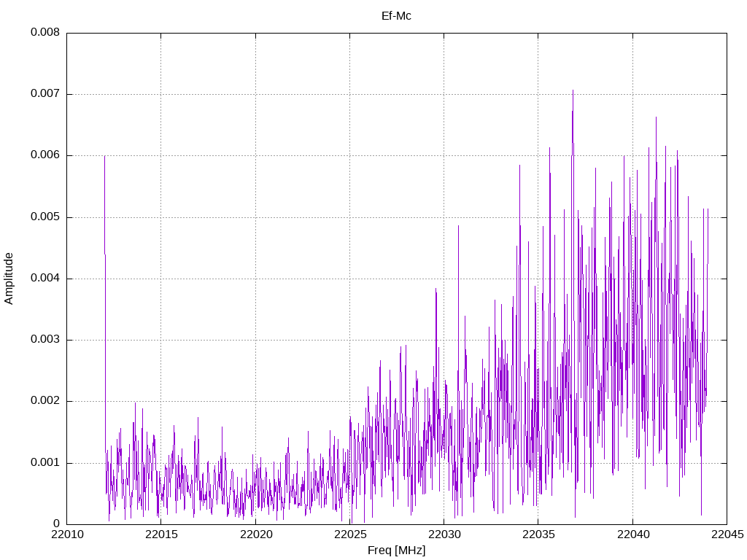
Task: Click the 22040 x-axis tick label
Action: click(x=632, y=536)
